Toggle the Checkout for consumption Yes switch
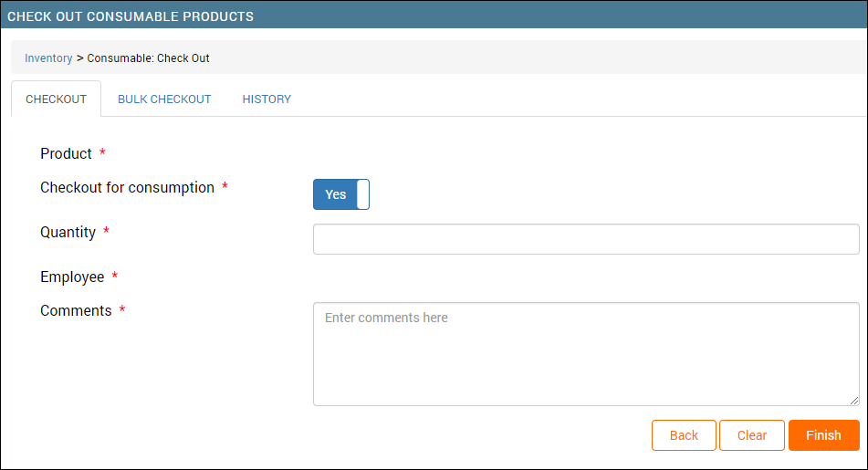This screenshot has width=868, height=470. point(341,194)
